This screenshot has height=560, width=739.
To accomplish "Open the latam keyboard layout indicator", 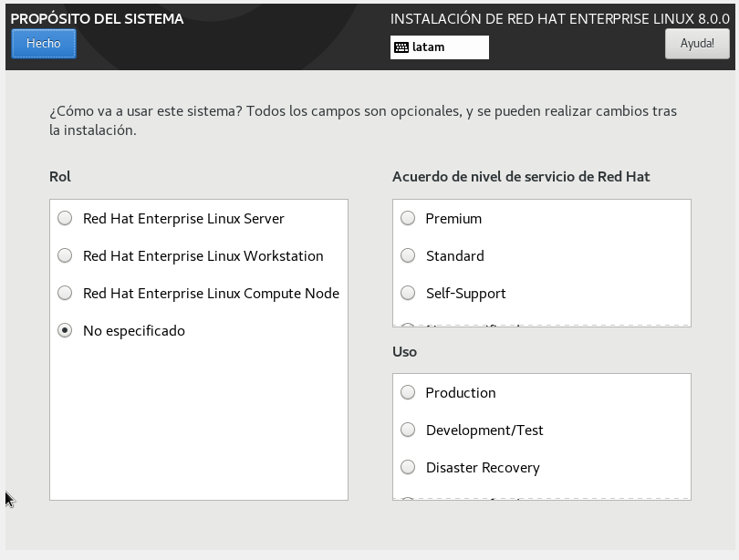I will point(439,47).
